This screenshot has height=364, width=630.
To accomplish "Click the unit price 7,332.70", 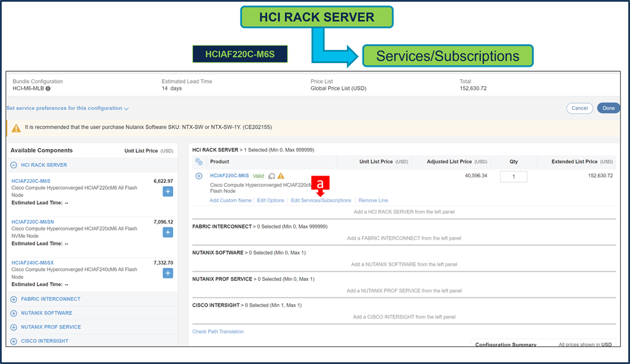I will pos(163,263).
